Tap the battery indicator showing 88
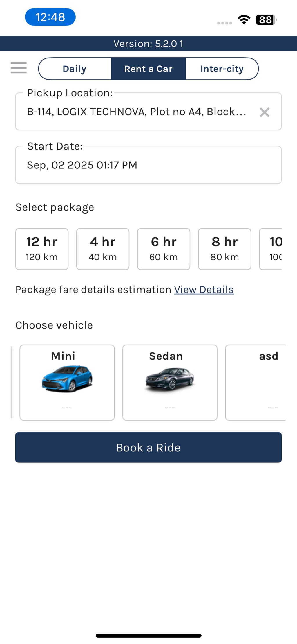Viewport: 297px width, 644px height. (x=266, y=20)
